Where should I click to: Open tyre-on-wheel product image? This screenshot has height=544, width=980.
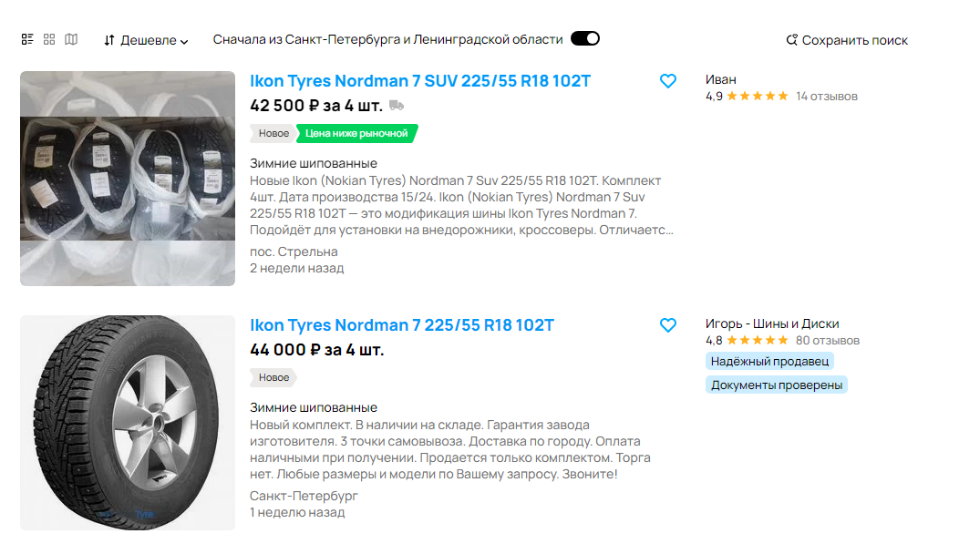pyautogui.click(x=128, y=423)
